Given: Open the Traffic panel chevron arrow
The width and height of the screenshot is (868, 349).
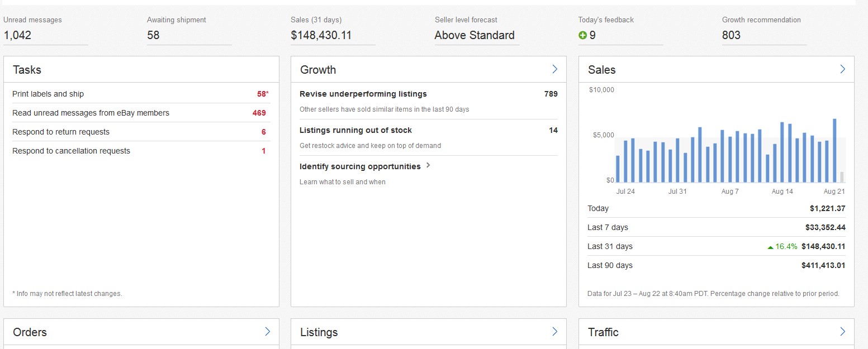Looking at the screenshot, I should click(842, 332).
